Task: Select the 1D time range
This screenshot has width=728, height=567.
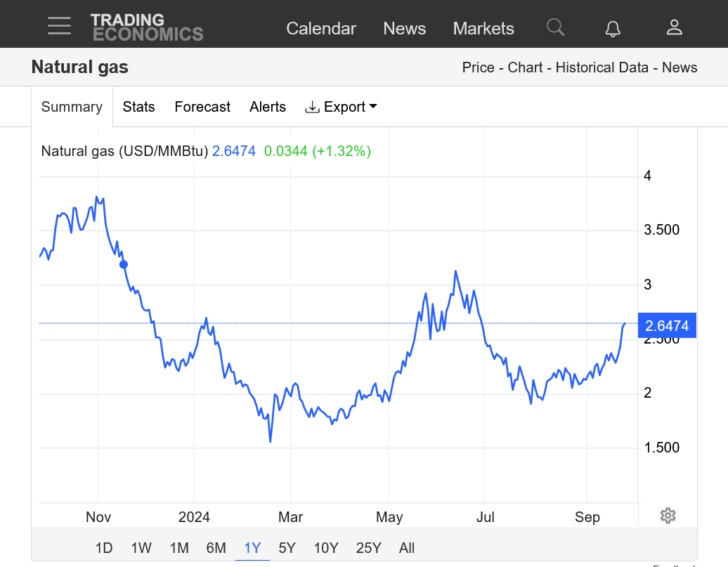Action: [104, 548]
